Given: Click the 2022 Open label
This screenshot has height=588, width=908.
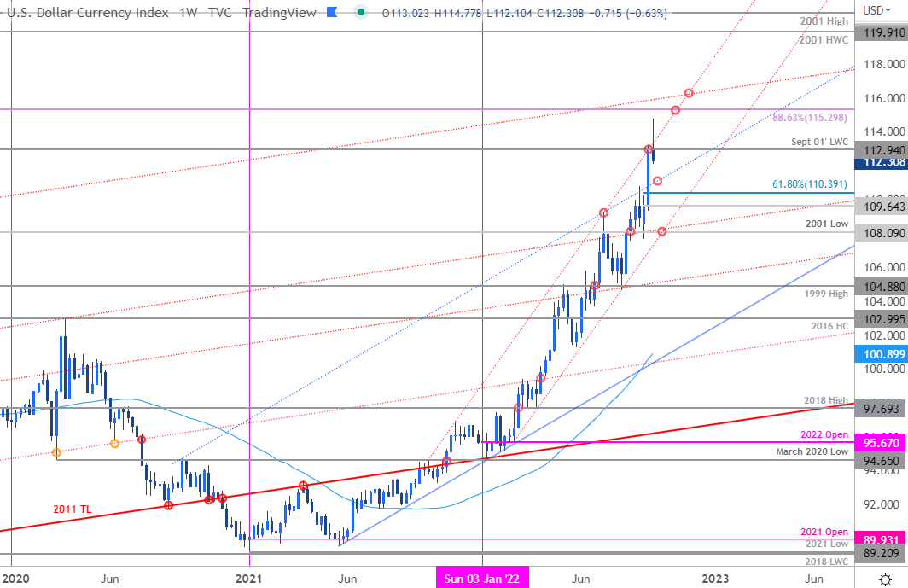Looking at the screenshot, I should pyautogui.click(x=824, y=434).
